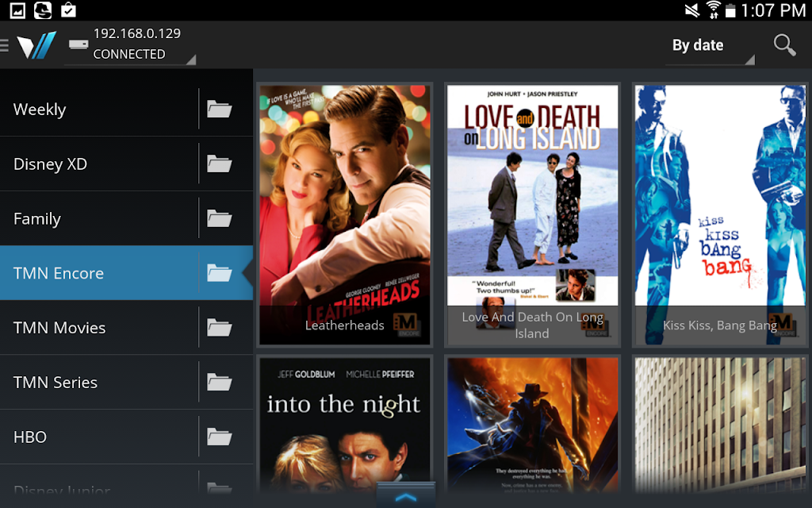
Task: Open the TMN Movies folder icon
Action: [219, 328]
